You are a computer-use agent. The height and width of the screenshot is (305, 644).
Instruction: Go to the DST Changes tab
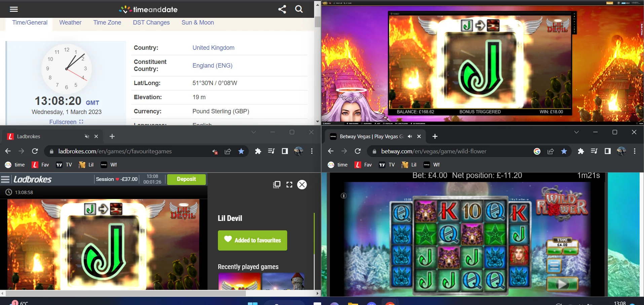[151, 23]
